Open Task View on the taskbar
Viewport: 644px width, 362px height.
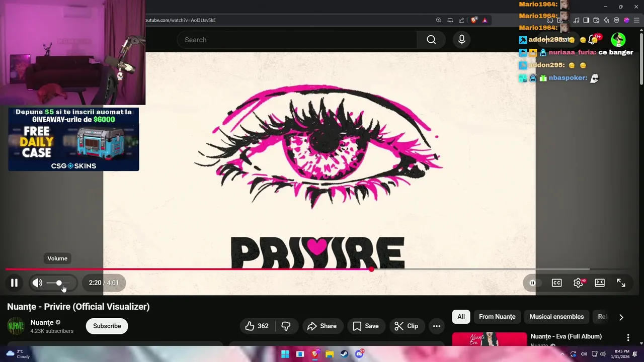point(300,354)
